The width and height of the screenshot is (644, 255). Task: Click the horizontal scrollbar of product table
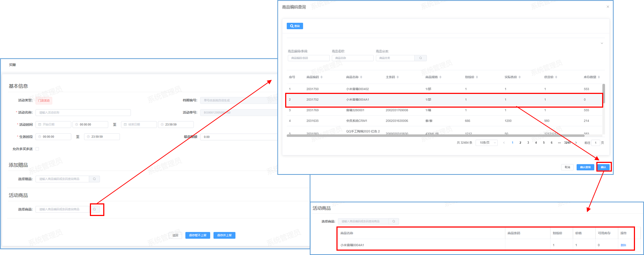435,136
